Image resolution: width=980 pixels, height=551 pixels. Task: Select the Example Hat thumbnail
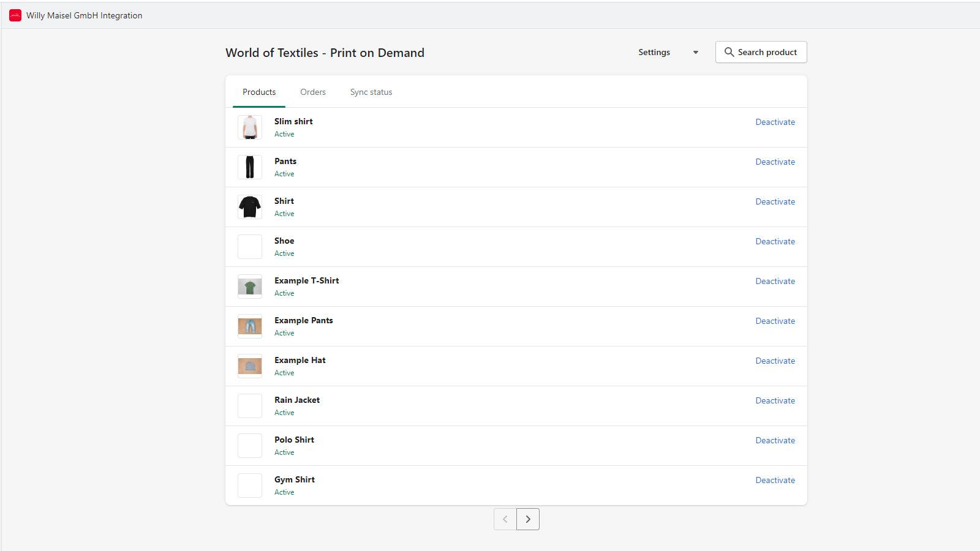coord(249,365)
